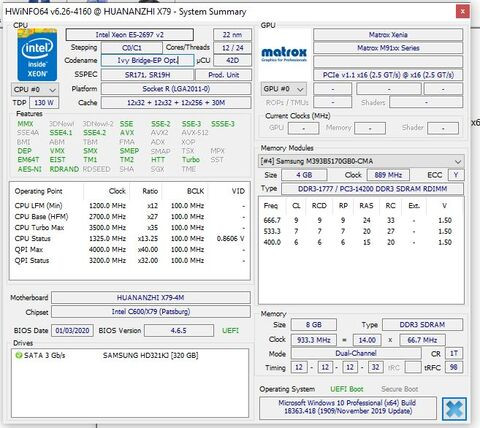Click the 130 W TDP value
Image resolution: width=480 pixels, height=428 pixels.
coord(44,103)
